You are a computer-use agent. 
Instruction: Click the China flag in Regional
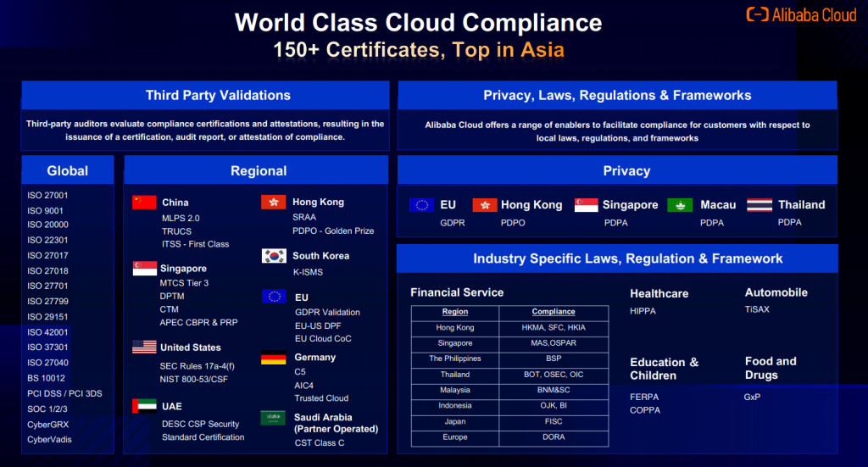coord(144,203)
